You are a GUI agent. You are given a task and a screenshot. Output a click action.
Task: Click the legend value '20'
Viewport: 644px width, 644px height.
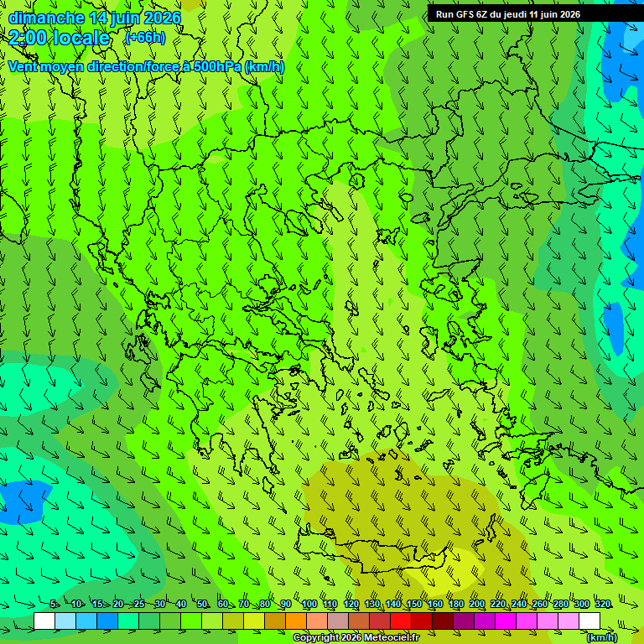tap(118, 604)
